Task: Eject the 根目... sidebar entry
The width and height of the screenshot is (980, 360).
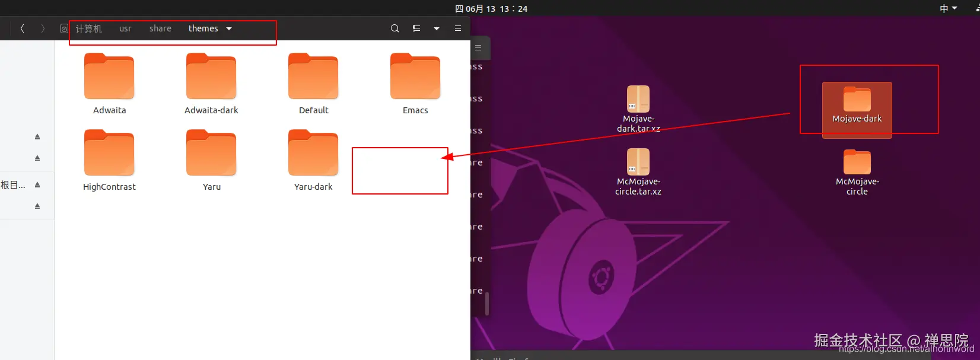Action: [x=37, y=184]
